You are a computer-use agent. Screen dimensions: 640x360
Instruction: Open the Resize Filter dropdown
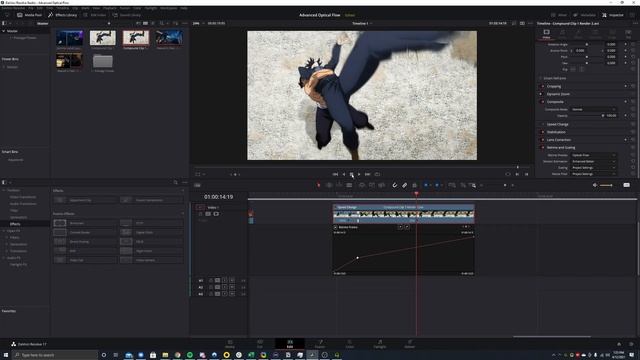[593, 174]
